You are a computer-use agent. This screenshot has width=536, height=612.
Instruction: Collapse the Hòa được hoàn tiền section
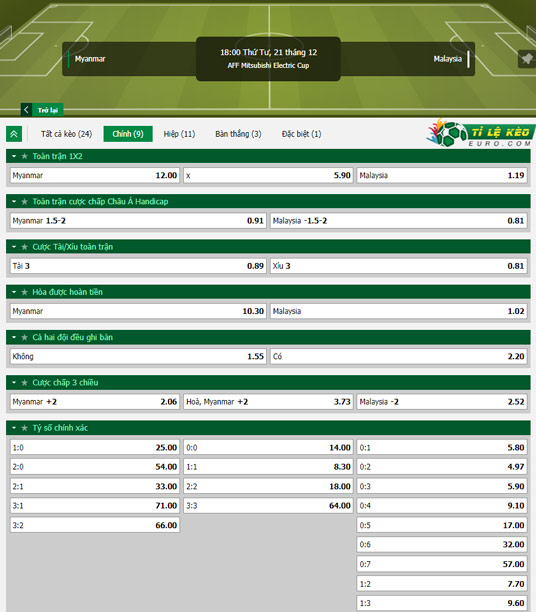[14, 292]
